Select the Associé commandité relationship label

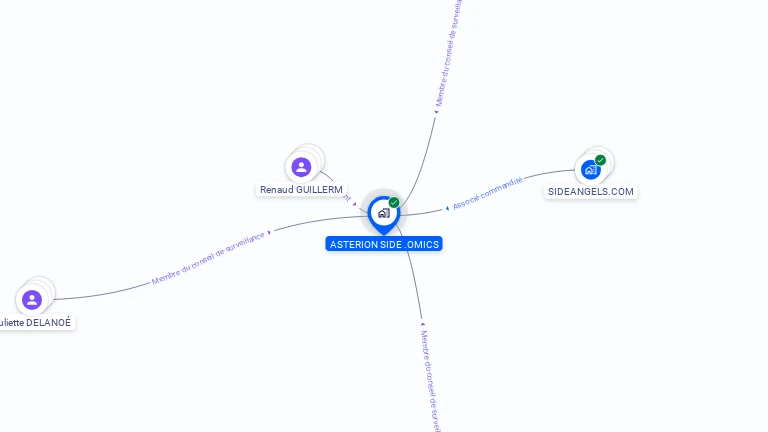point(487,193)
